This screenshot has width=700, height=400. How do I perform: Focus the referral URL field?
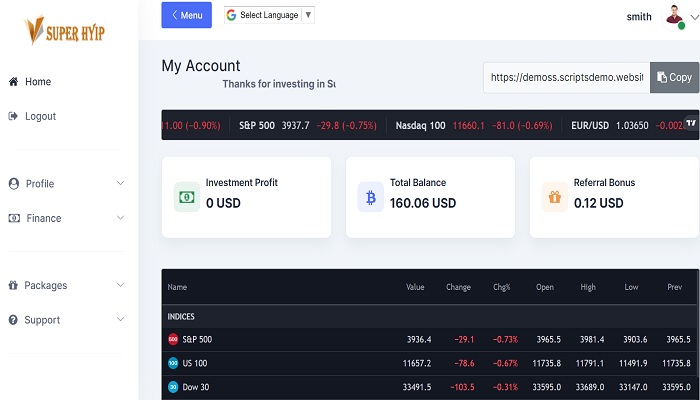click(x=567, y=77)
